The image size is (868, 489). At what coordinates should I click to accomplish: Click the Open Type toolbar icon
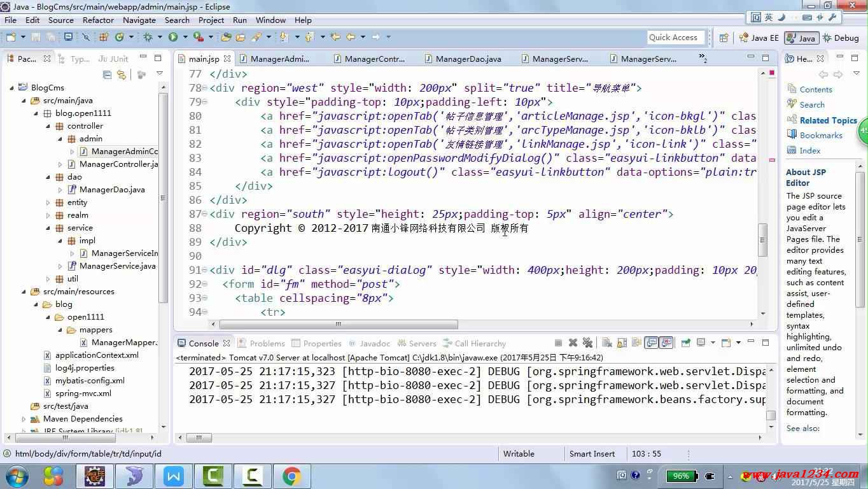point(226,37)
